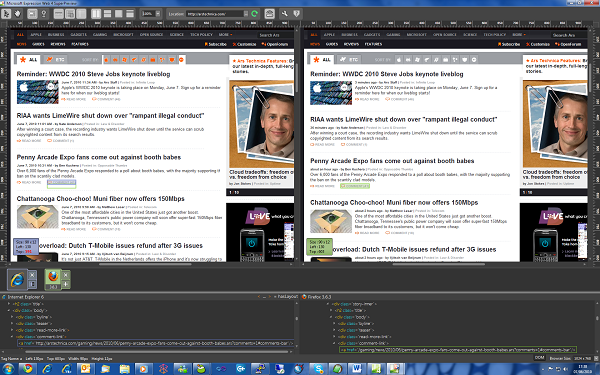Open the Microsoft tab in the left page

[123, 35]
